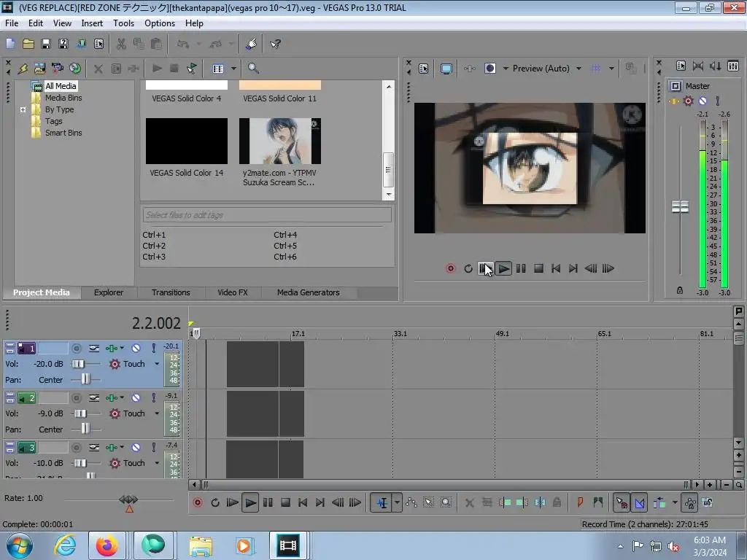Viewport: 747px width, 560px height.
Task: Open track 3 Touch automation mode dropdown
Action: (157, 463)
